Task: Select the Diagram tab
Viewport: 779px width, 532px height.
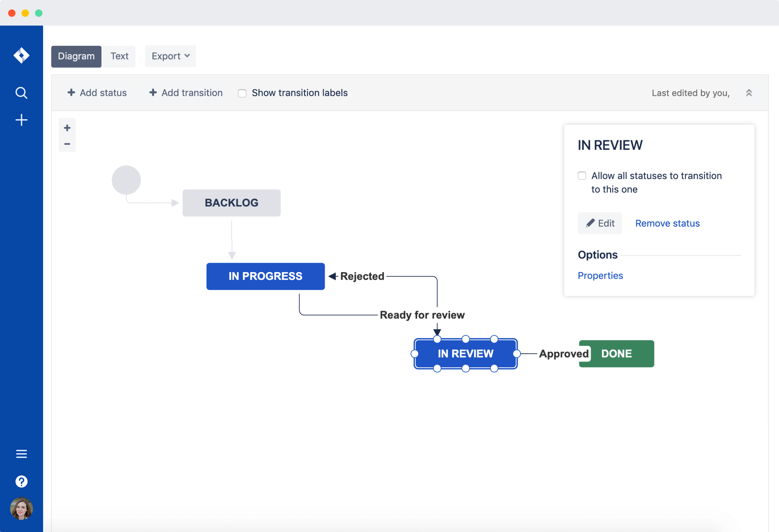Action: click(x=76, y=56)
